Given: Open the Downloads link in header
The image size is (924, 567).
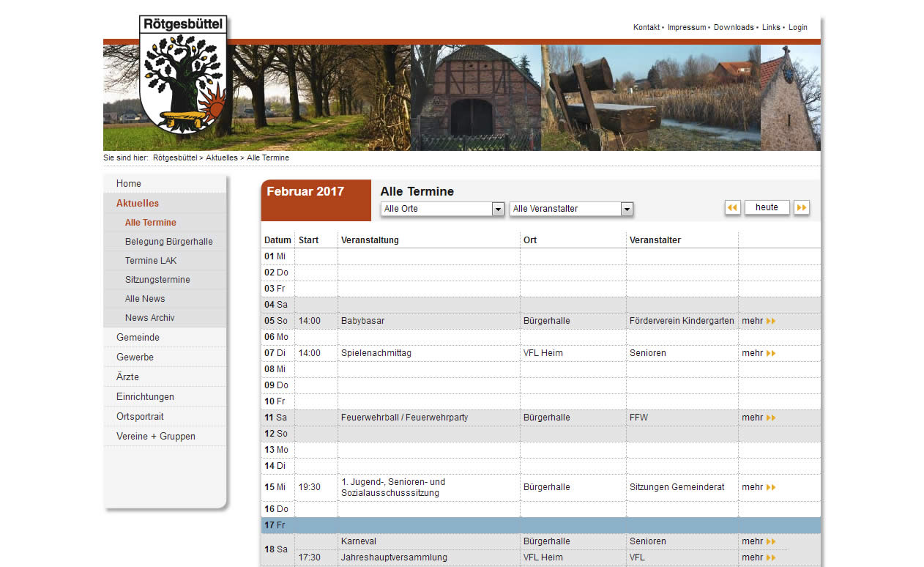Looking at the screenshot, I should click(x=734, y=27).
